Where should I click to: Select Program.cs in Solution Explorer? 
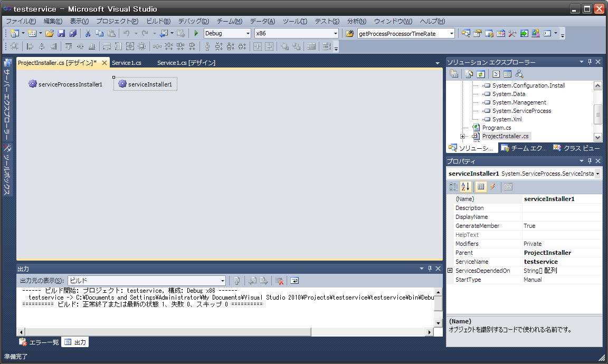(496, 128)
